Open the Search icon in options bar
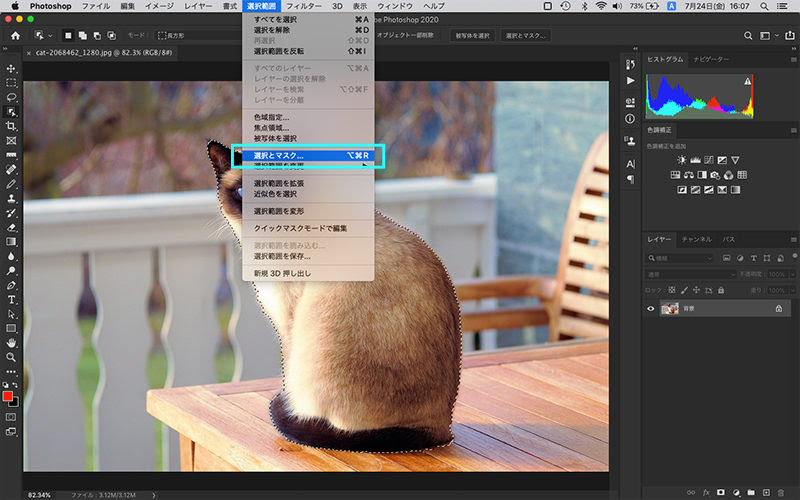The width and height of the screenshot is (800, 500). point(748,36)
